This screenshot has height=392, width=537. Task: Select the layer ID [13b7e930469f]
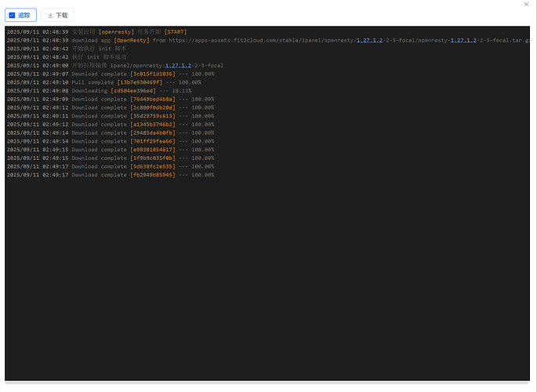(140, 82)
